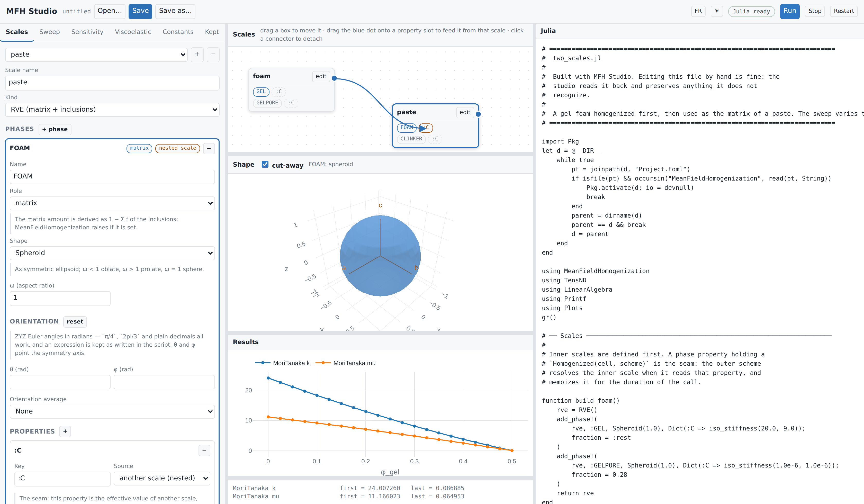The width and height of the screenshot is (864, 504).
Task: Click the :C slot next to GELPORE
Action: point(291,103)
